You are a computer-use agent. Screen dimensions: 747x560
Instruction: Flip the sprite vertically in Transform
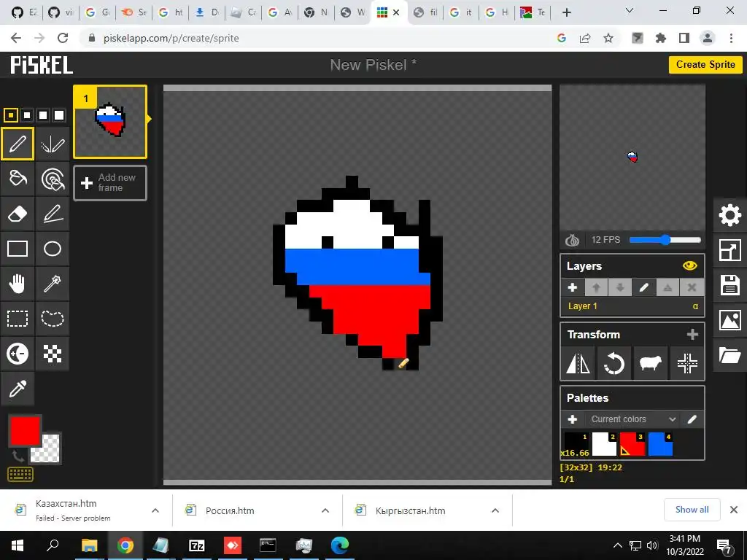tap(578, 365)
